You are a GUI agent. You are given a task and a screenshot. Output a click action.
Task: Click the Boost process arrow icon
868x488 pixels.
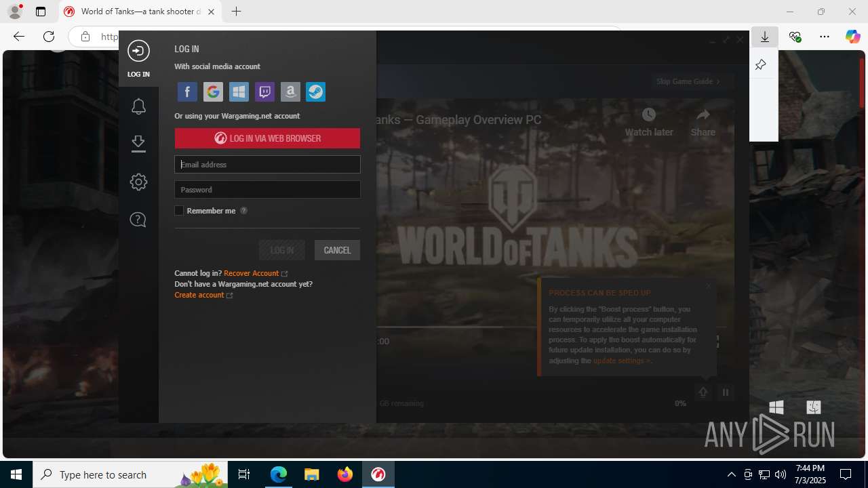703,392
